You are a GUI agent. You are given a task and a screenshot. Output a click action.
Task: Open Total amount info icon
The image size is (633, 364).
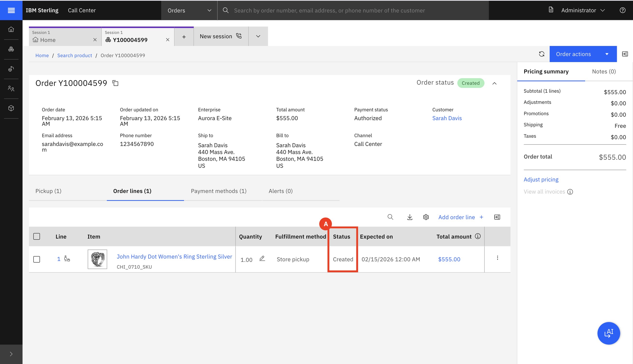coord(478,236)
